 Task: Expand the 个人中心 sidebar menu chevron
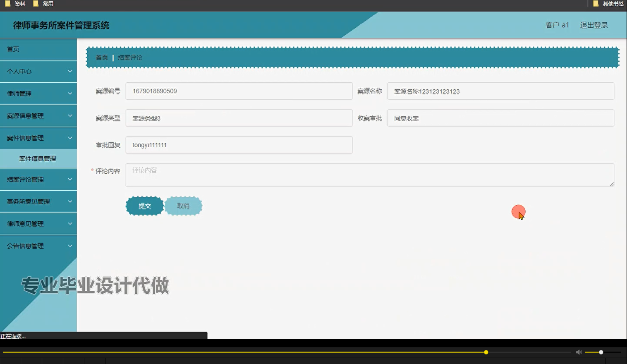(70, 71)
